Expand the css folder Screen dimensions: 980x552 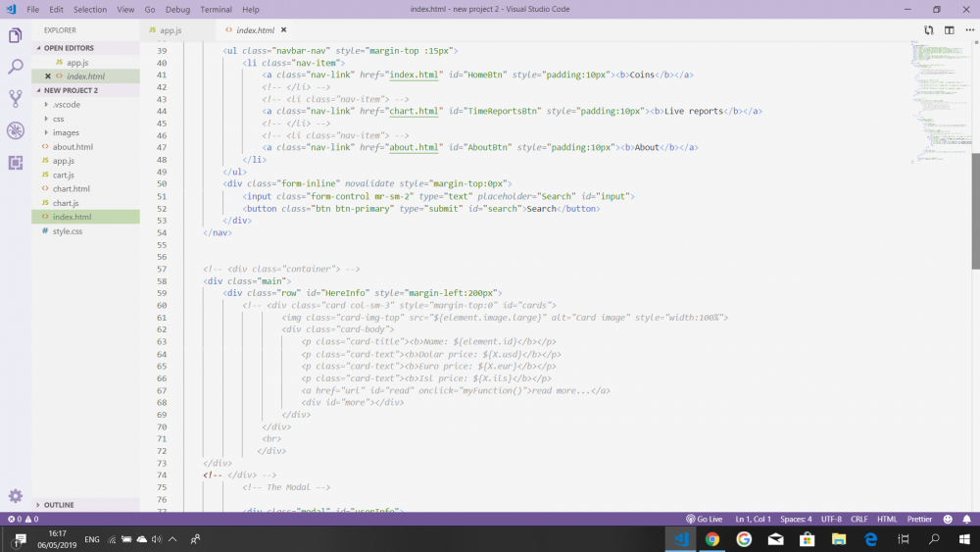click(x=58, y=119)
